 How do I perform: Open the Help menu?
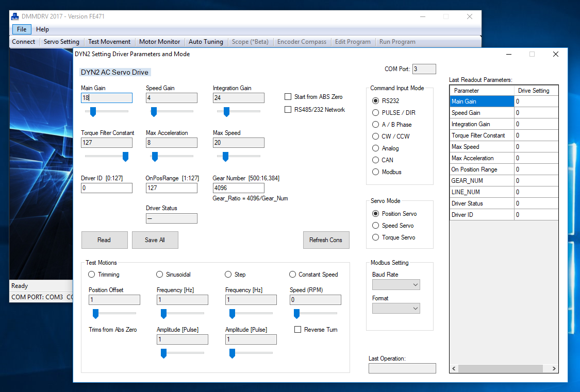[42, 29]
